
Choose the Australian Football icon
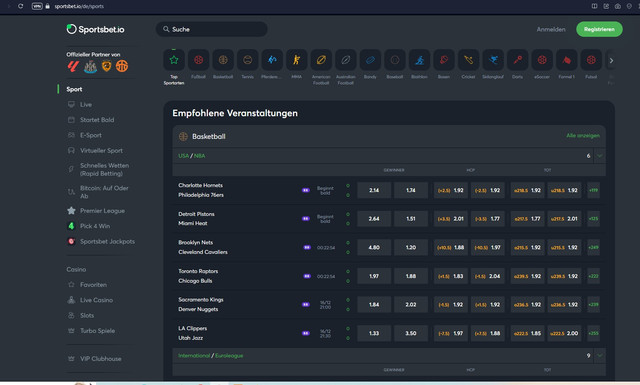pos(346,60)
